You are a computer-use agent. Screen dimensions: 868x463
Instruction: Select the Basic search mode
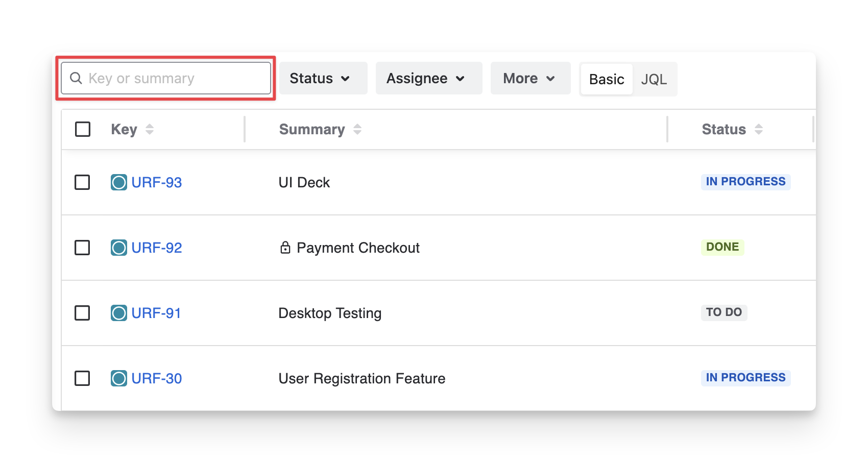point(607,79)
